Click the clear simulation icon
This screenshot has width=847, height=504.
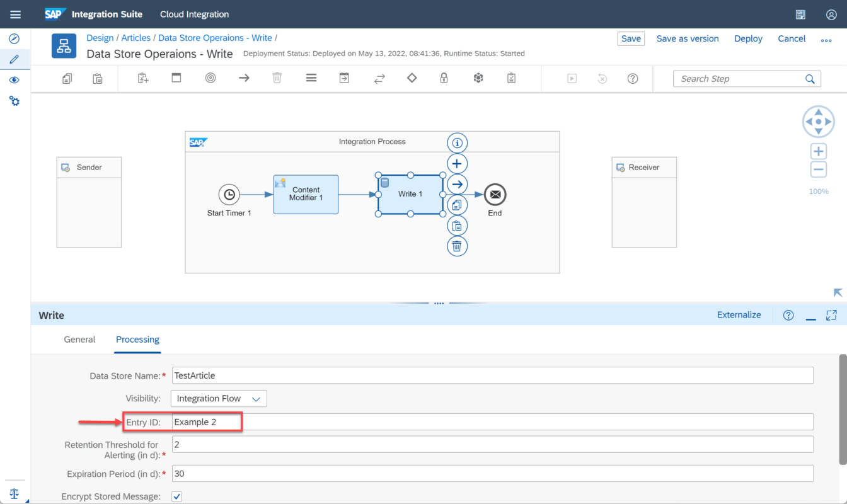pyautogui.click(x=602, y=79)
